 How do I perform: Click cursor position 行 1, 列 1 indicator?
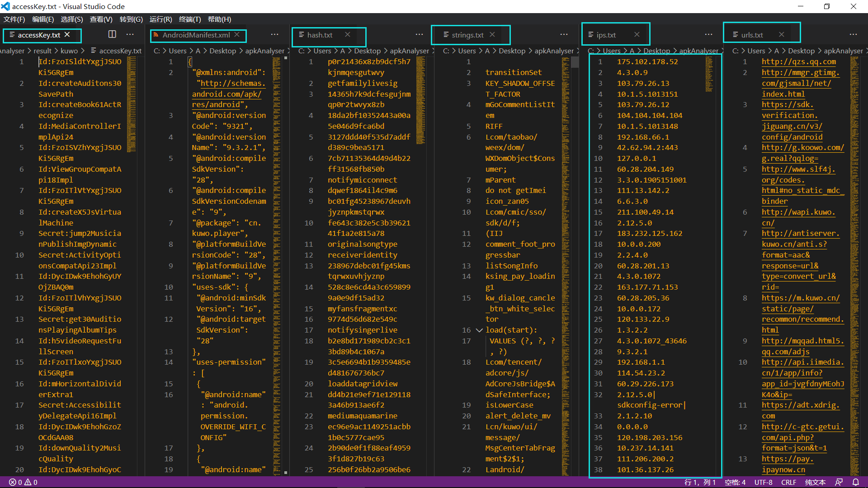(x=700, y=482)
